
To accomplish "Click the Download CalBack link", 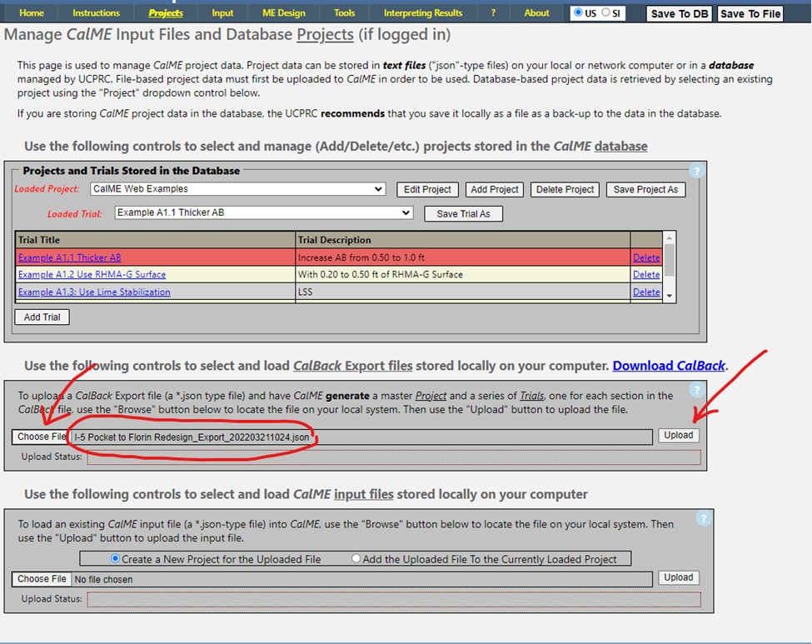I will (670, 366).
